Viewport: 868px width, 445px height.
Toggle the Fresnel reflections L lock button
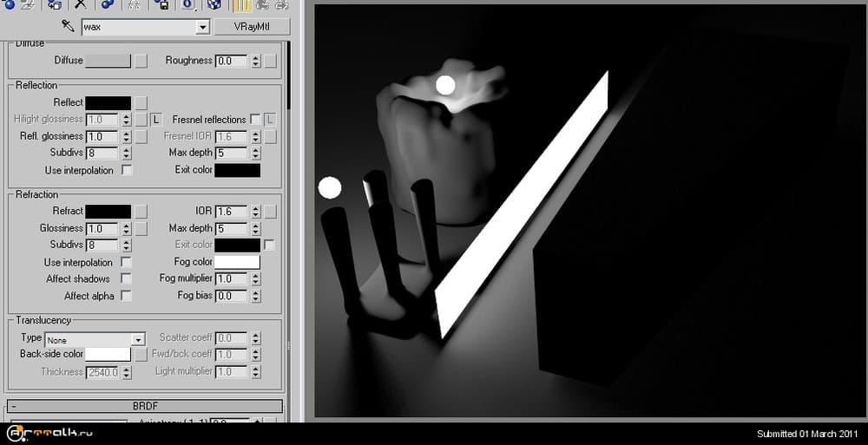pyautogui.click(x=270, y=120)
